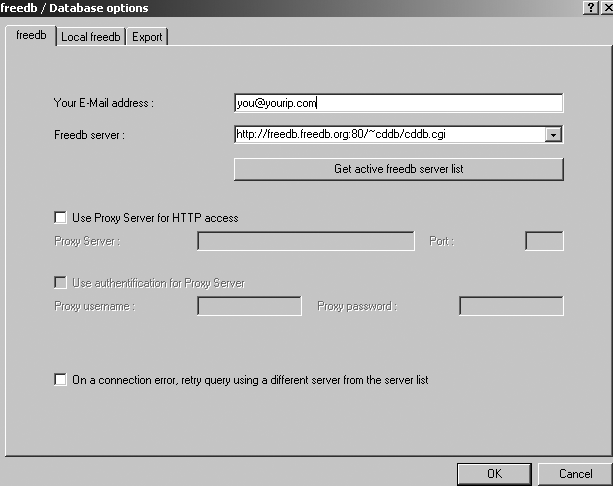Click the 'Port :' label

coord(442,241)
